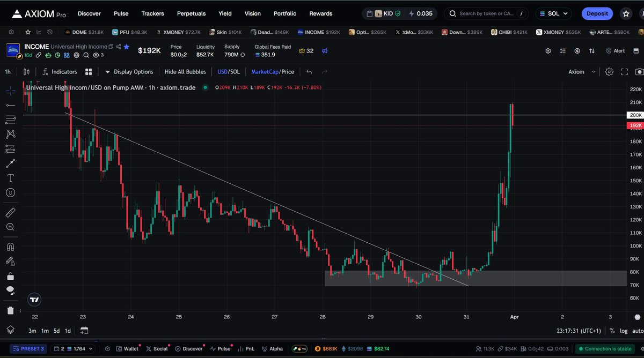Open the emoji sticker tool
The image size is (644, 358).
(10, 192)
